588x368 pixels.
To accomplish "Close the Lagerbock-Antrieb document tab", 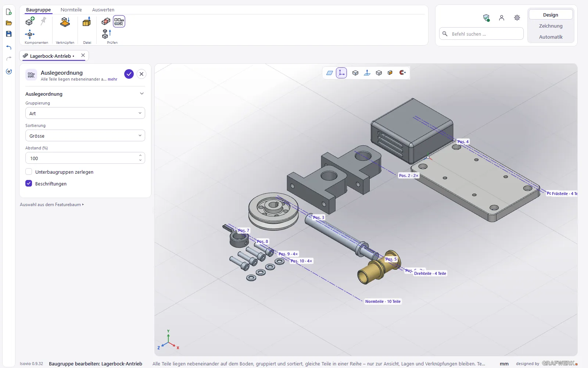I will pyautogui.click(x=83, y=56).
